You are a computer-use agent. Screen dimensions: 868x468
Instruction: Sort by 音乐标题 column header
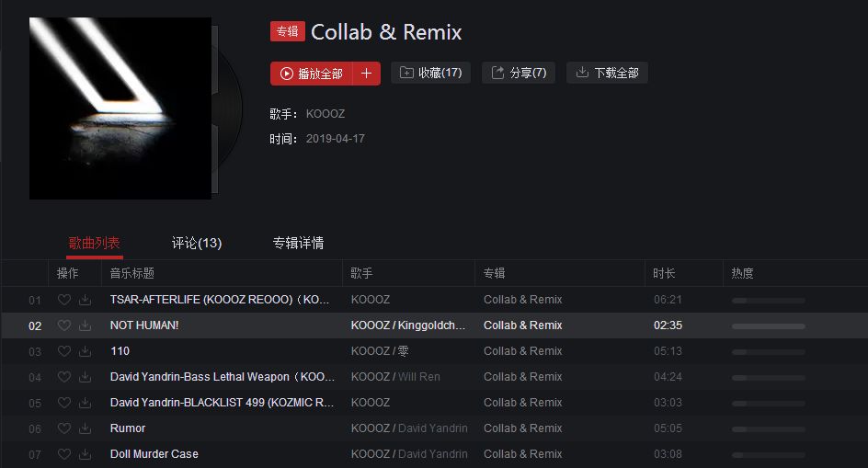(131, 273)
